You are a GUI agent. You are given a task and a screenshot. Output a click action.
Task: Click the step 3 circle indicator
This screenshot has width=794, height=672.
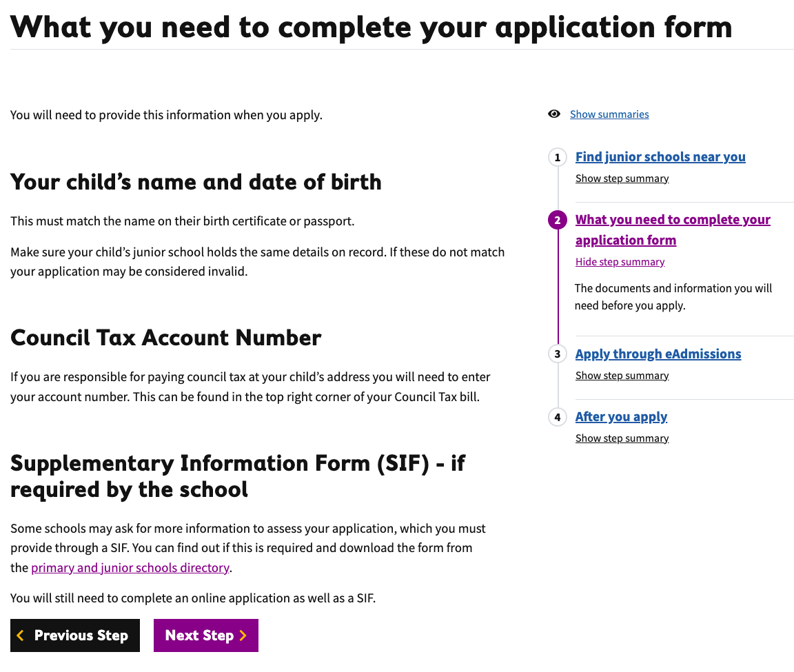(557, 354)
